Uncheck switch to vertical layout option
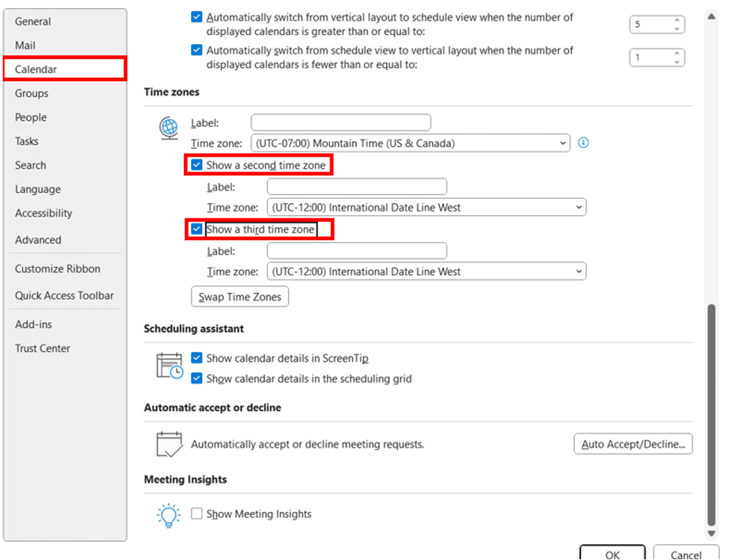 point(197,50)
